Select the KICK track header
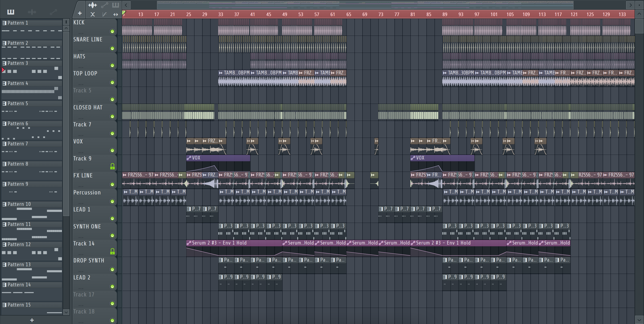Screen dimensions: 644x324 coord(95,27)
